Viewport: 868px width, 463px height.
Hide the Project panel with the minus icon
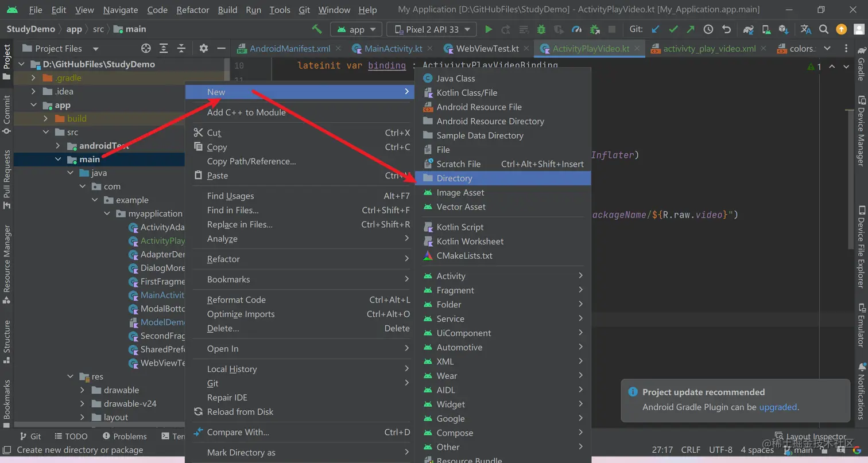coord(221,49)
